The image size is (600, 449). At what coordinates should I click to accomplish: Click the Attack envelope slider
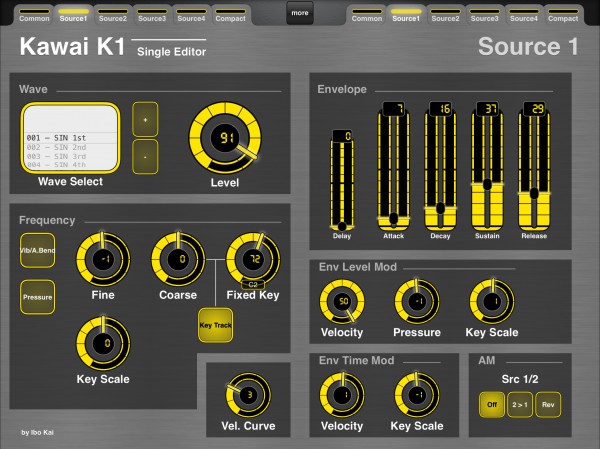(x=393, y=171)
